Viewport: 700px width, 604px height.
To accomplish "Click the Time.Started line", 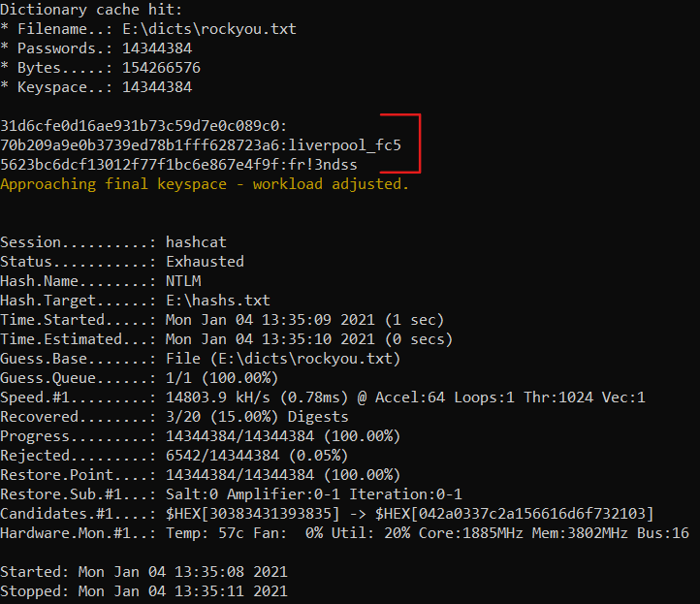I will 222,320.
